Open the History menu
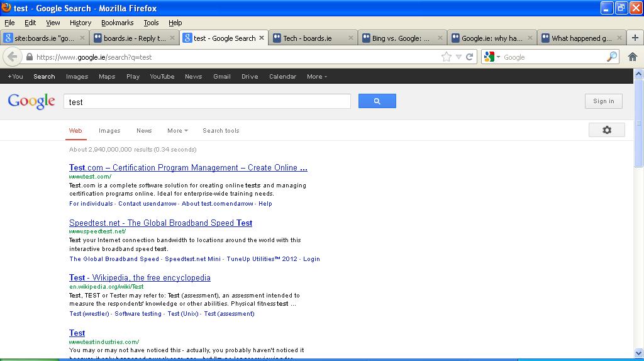 [x=80, y=23]
